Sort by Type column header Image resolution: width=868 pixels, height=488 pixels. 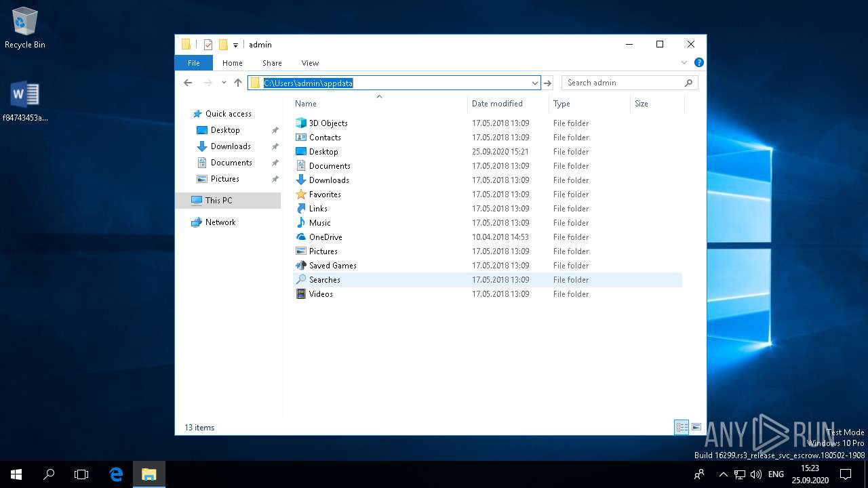tap(561, 104)
